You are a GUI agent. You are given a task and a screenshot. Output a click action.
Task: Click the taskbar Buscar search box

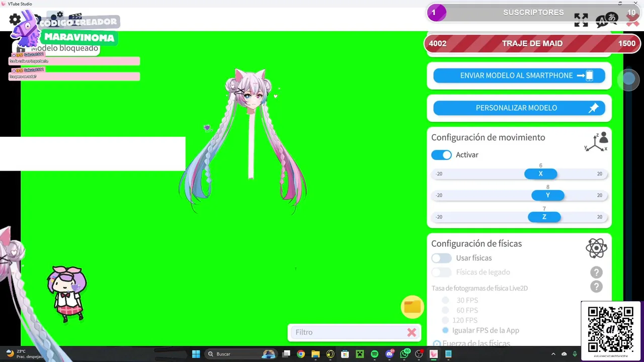click(240, 354)
